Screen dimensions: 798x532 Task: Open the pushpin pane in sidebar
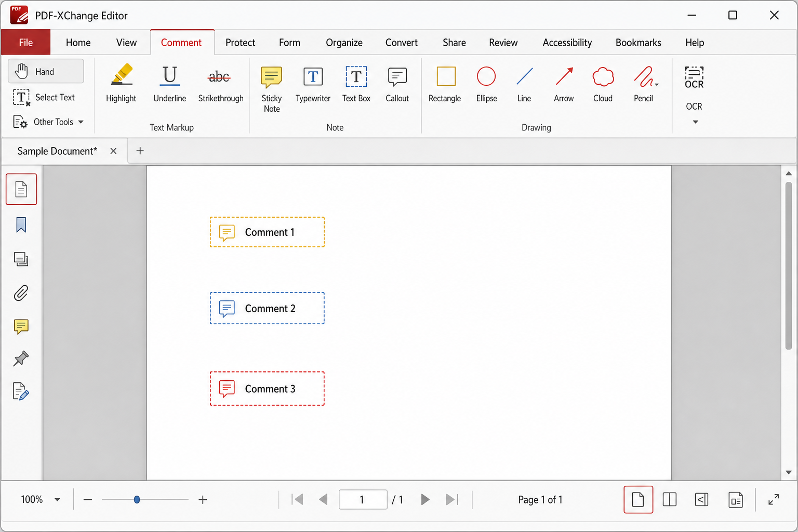pos(21,358)
